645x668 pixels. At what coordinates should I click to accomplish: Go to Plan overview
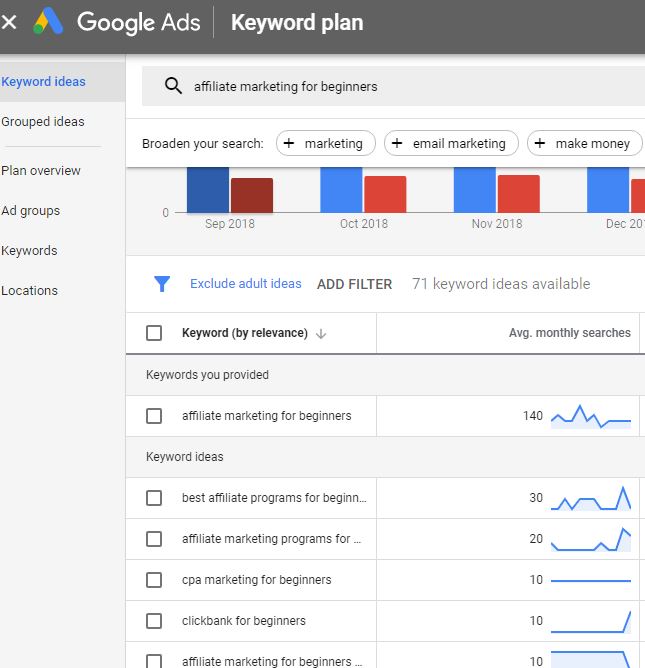point(41,170)
